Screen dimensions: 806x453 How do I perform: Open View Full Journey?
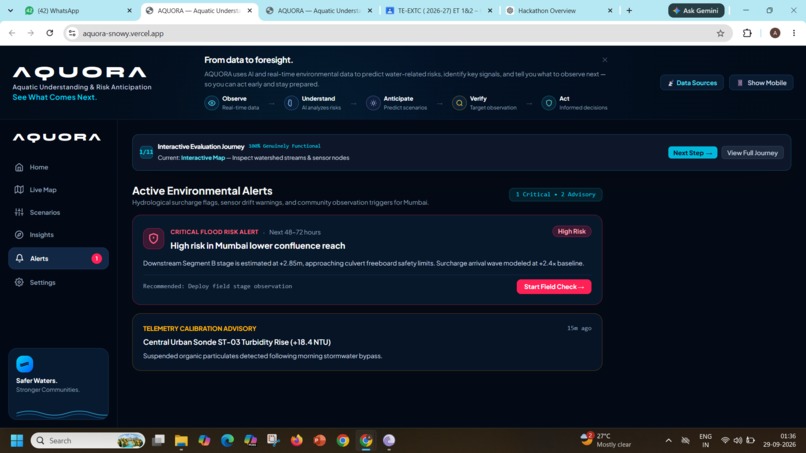pyautogui.click(x=752, y=153)
